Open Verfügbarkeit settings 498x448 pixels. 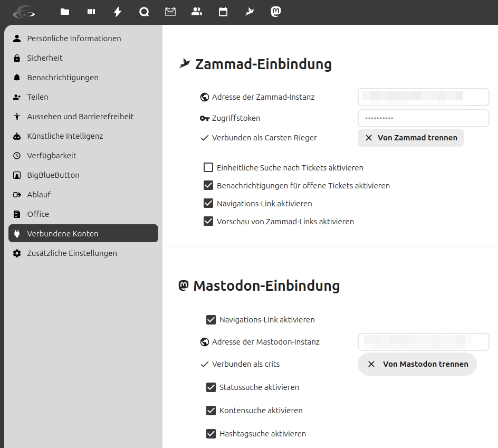[83, 156]
